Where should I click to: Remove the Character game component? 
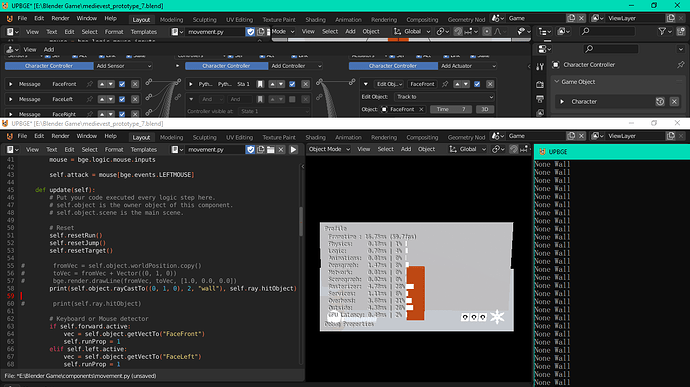(x=674, y=102)
